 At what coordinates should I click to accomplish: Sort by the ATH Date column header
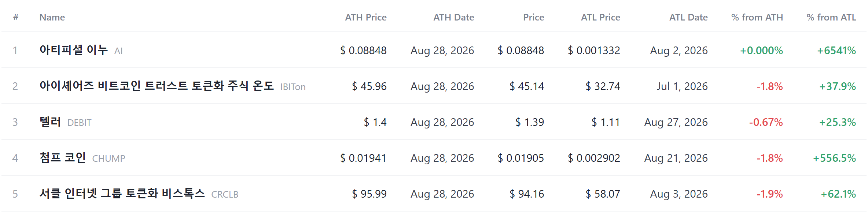pyautogui.click(x=453, y=17)
